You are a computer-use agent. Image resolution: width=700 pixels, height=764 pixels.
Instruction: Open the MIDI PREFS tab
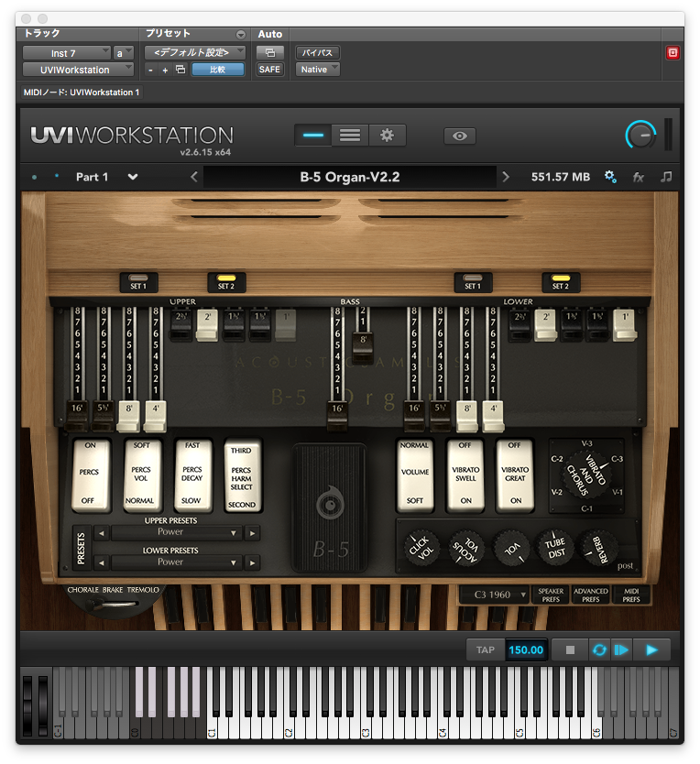click(x=630, y=595)
